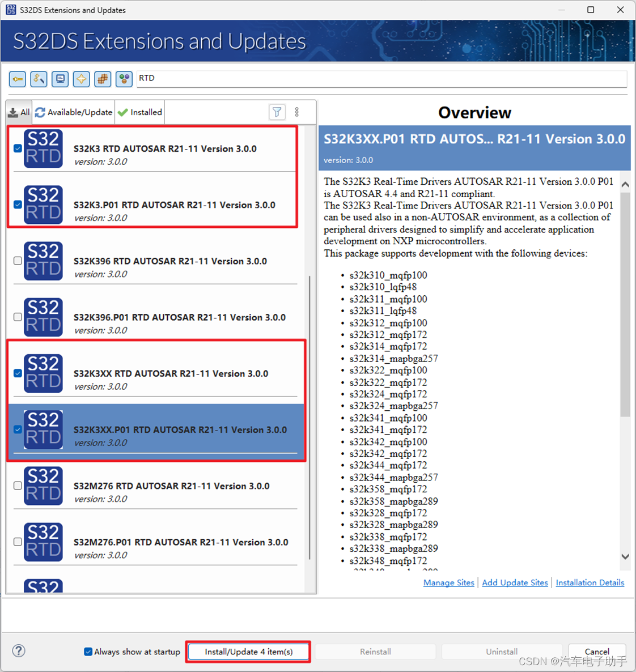
Task: Select S32K3XX RTD AUTOSAR R21-11 row
Action: point(155,373)
